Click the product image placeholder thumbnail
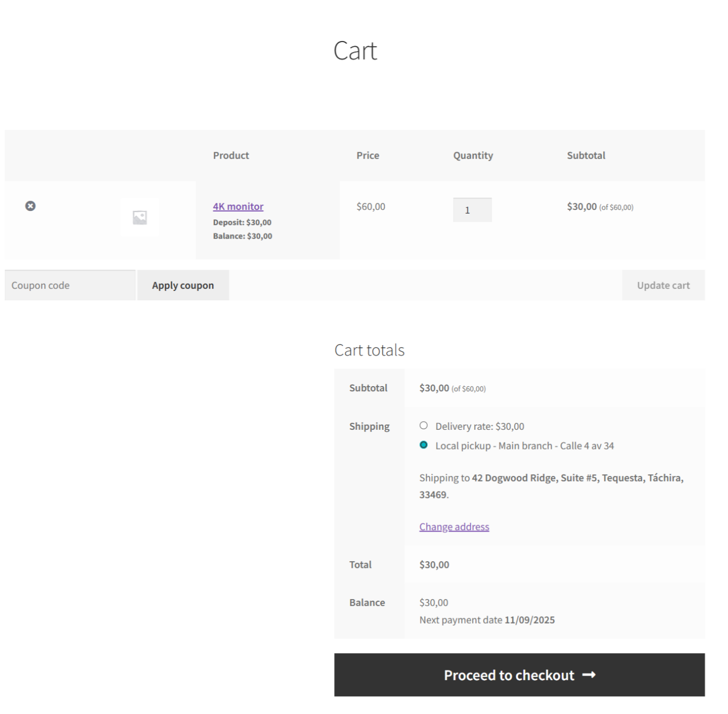 click(139, 217)
